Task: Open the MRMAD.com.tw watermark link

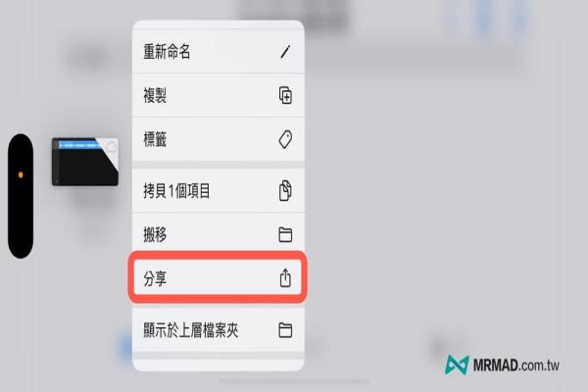Action: (502, 365)
